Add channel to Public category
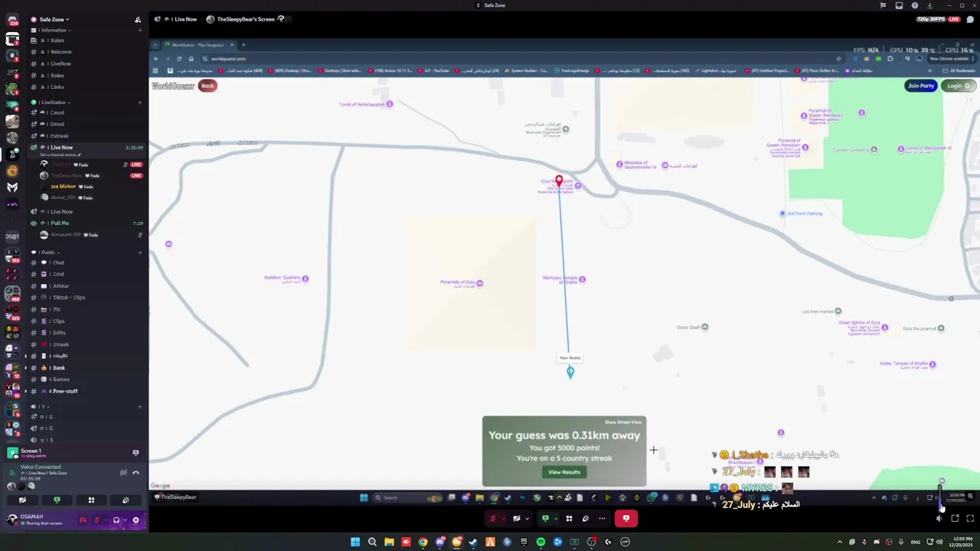980x551 pixels. (139, 252)
